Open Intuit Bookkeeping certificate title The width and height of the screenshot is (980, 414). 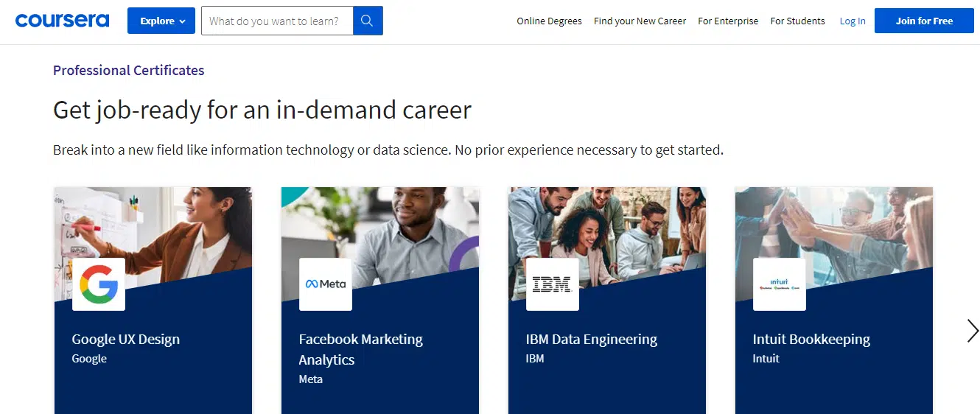click(x=811, y=339)
